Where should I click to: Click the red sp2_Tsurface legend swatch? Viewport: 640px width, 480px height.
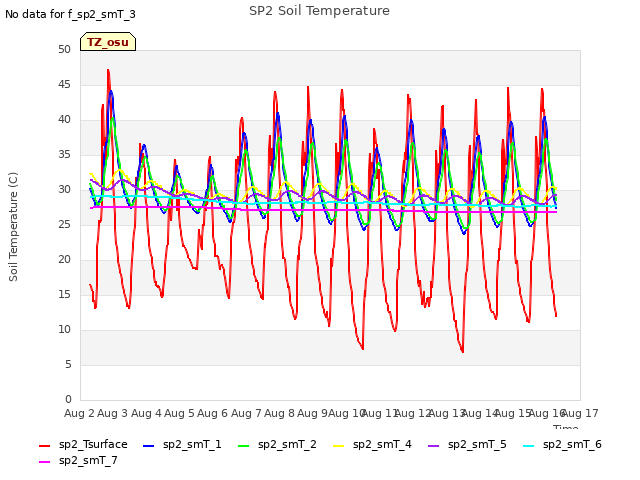coord(44,446)
